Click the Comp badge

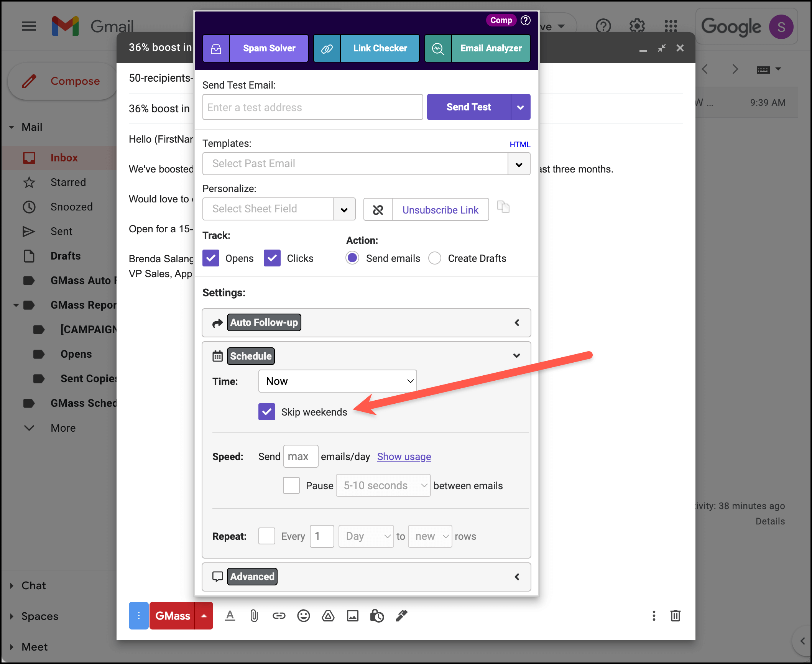[x=501, y=20]
